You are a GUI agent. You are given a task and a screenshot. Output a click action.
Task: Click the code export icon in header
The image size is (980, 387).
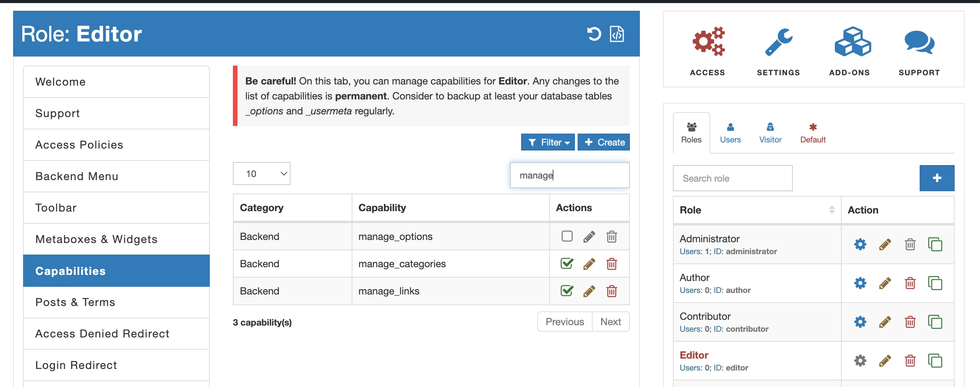pyautogui.click(x=617, y=34)
